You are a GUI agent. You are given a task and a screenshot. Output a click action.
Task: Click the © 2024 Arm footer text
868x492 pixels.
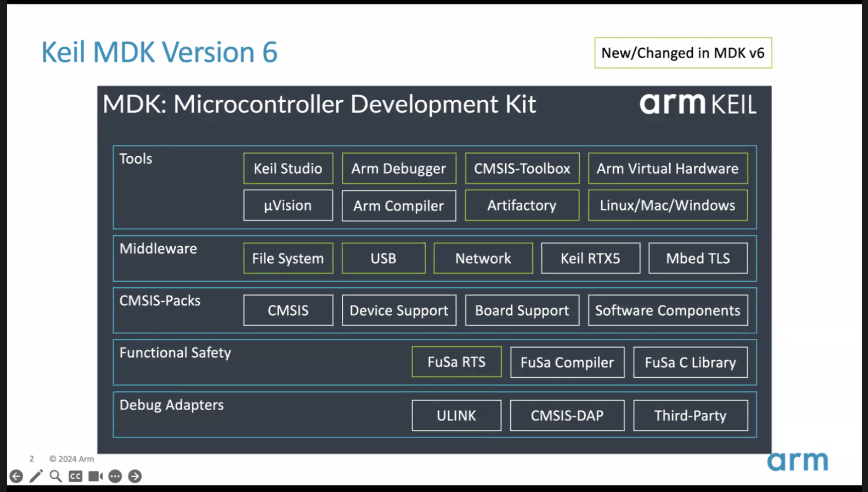tap(71, 459)
